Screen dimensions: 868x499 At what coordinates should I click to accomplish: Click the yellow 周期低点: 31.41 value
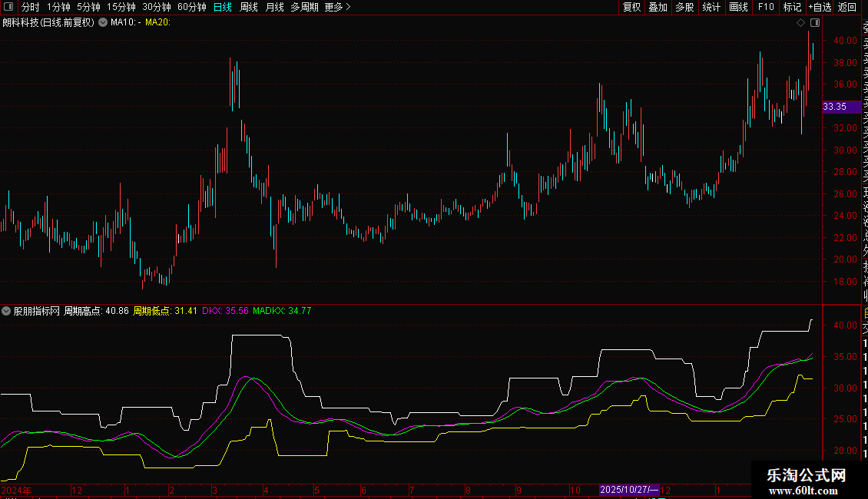(165, 311)
